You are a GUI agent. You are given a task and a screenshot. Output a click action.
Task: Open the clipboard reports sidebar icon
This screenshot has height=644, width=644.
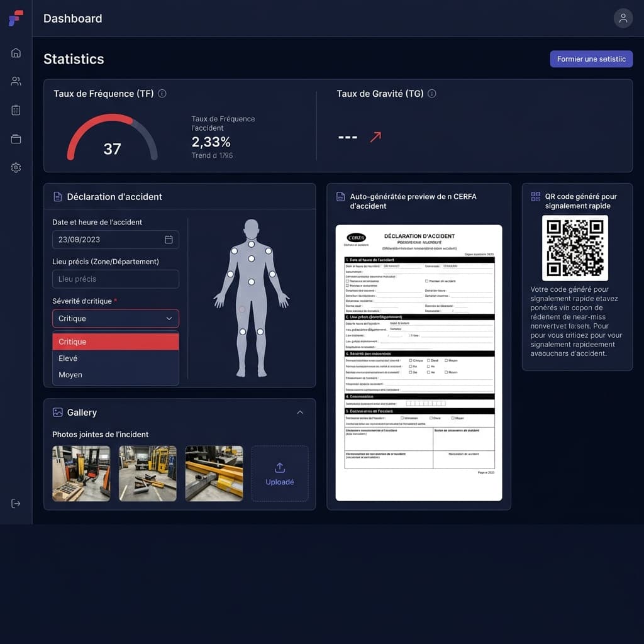click(x=16, y=110)
